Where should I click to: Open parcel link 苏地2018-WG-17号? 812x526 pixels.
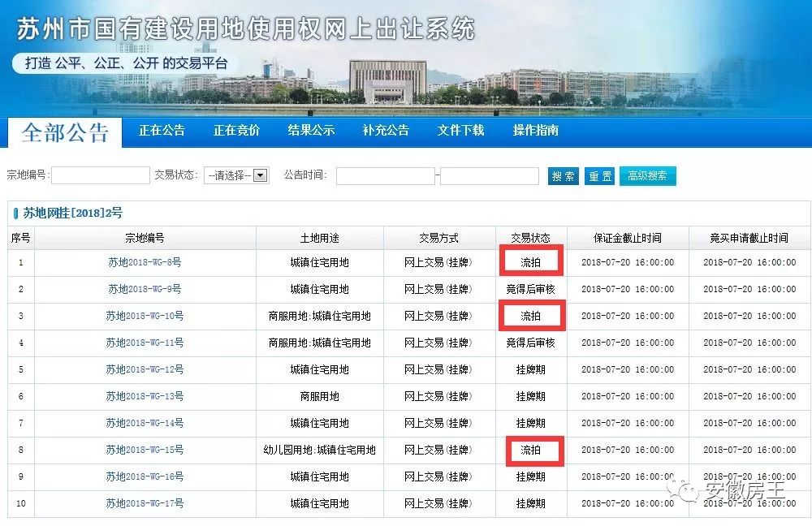pyautogui.click(x=145, y=503)
